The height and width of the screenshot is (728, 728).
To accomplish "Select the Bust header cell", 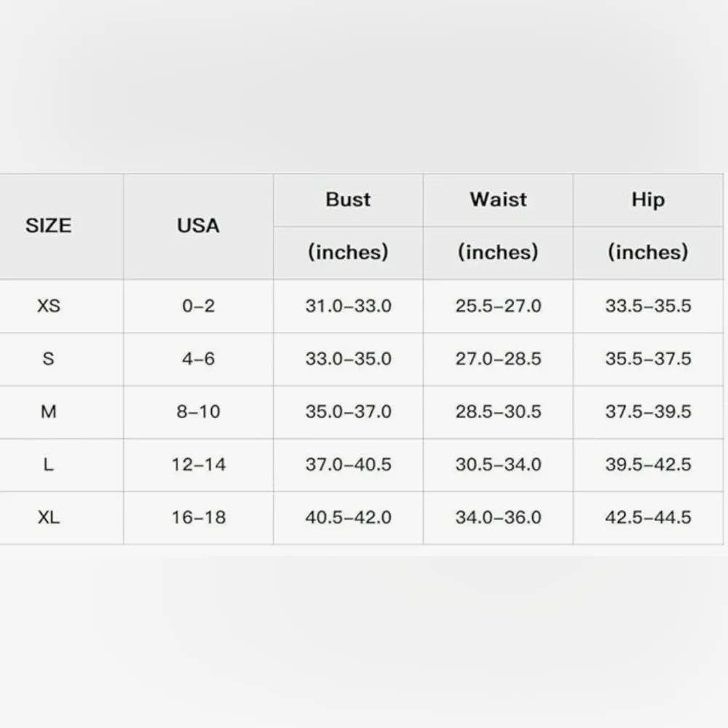I will 348,199.
